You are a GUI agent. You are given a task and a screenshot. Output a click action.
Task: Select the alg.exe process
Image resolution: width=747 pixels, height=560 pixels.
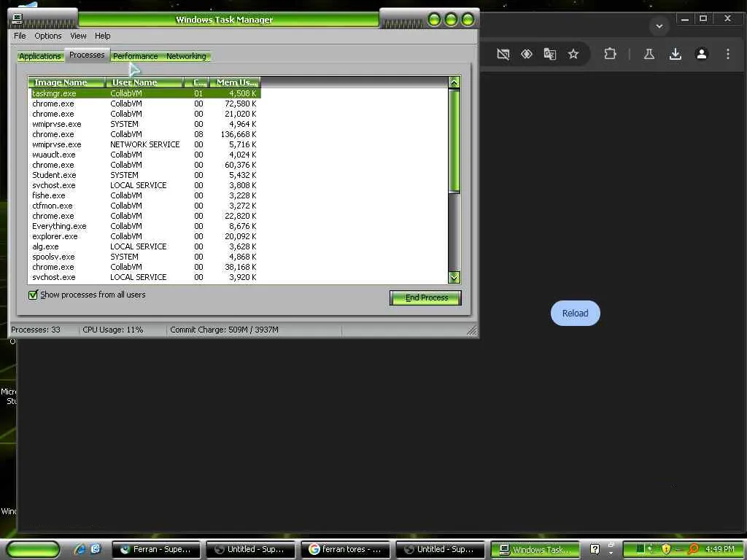[144, 246]
